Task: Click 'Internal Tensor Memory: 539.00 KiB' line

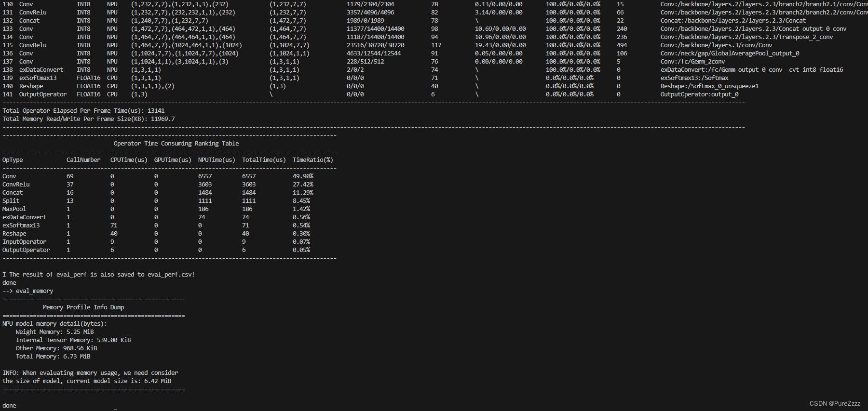Action: click(73, 340)
